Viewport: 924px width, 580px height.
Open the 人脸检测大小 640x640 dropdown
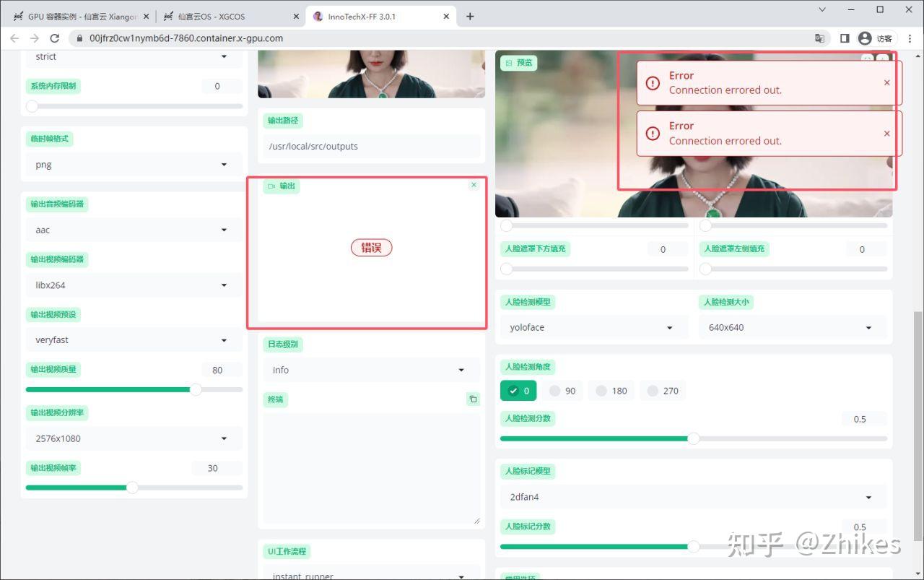click(793, 327)
